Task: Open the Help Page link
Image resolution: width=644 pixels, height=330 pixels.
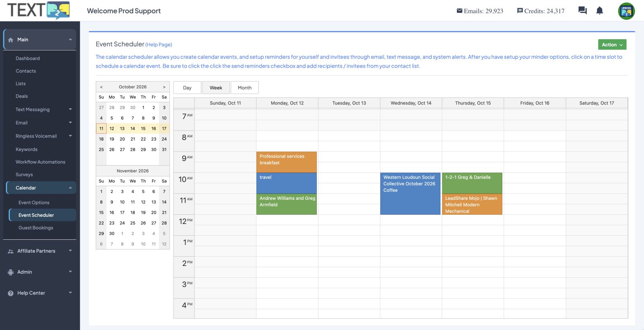Action: pyautogui.click(x=159, y=45)
